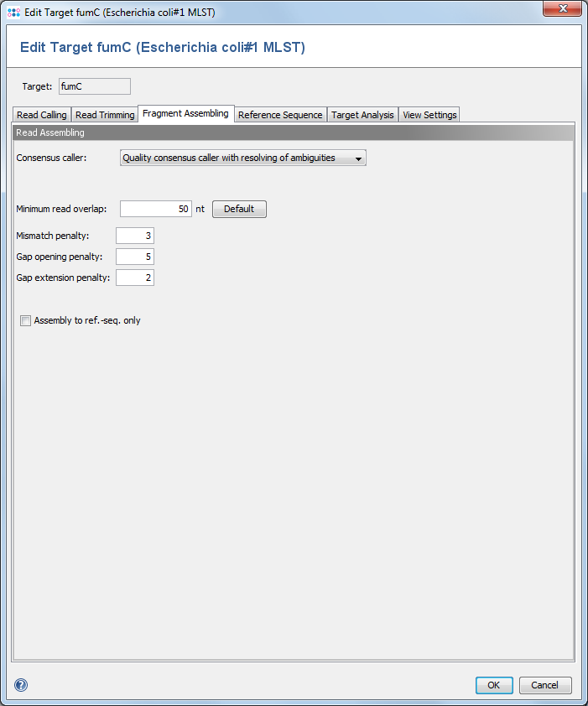Image resolution: width=588 pixels, height=706 pixels.
Task: Click the Read Assembling section header
Action: pyautogui.click(x=294, y=132)
